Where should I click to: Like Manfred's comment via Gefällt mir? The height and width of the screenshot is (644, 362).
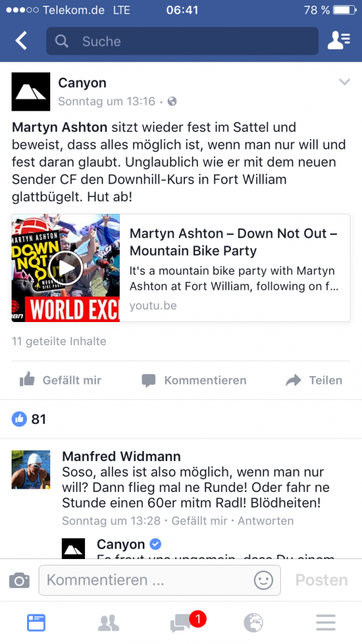point(199,521)
